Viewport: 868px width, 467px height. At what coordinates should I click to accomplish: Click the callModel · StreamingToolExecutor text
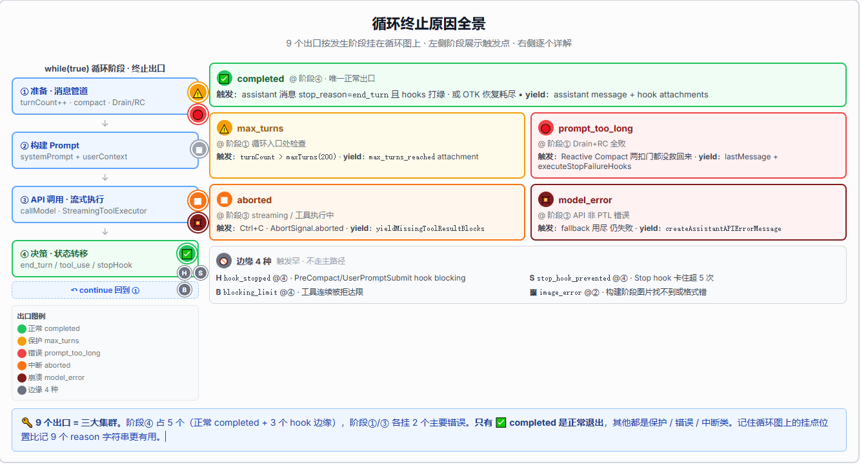coord(83,210)
